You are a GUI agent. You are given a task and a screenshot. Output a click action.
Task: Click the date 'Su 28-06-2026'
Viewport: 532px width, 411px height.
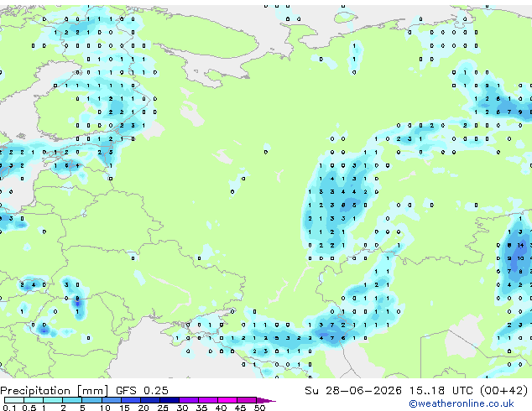click(x=353, y=391)
